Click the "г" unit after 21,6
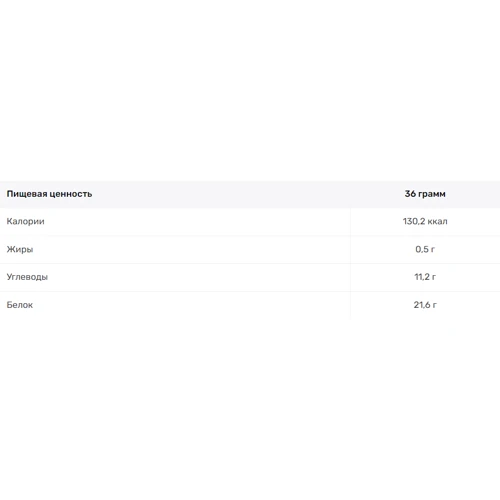The width and height of the screenshot is (500, 500). pos(434,305)
